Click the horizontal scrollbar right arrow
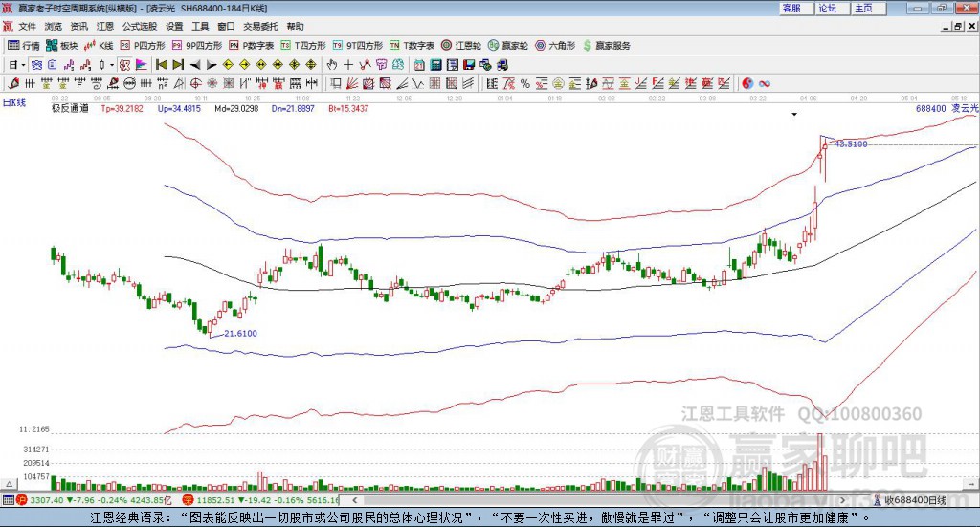 click(842, 500)
